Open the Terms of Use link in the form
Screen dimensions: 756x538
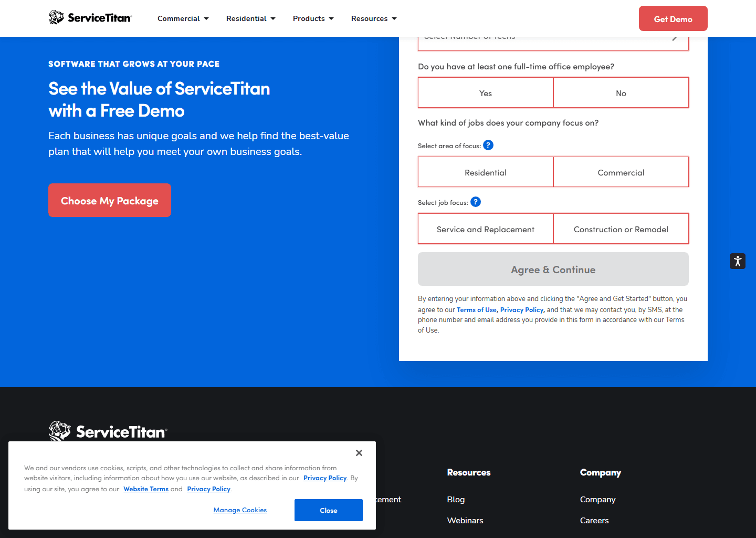coord(476,310)
